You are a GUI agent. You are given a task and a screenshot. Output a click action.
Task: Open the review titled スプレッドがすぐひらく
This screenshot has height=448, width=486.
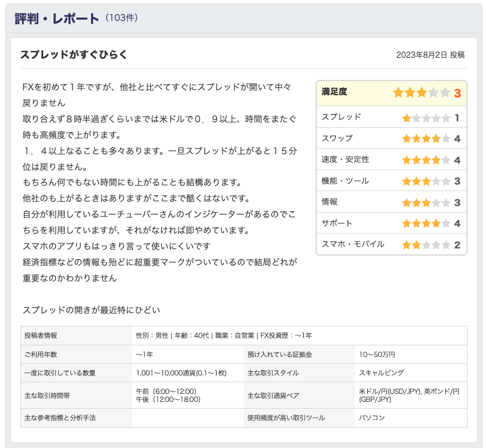[x=74, y=55]
